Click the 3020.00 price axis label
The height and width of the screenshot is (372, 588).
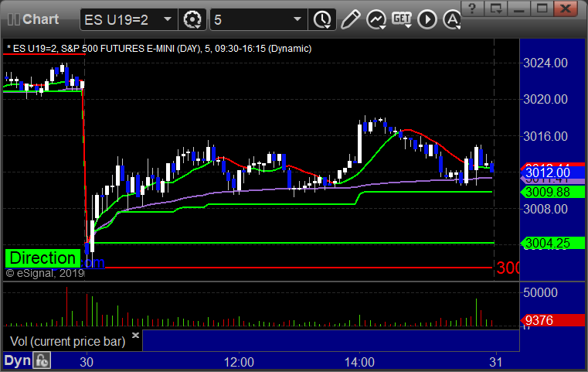pos(546,100)
